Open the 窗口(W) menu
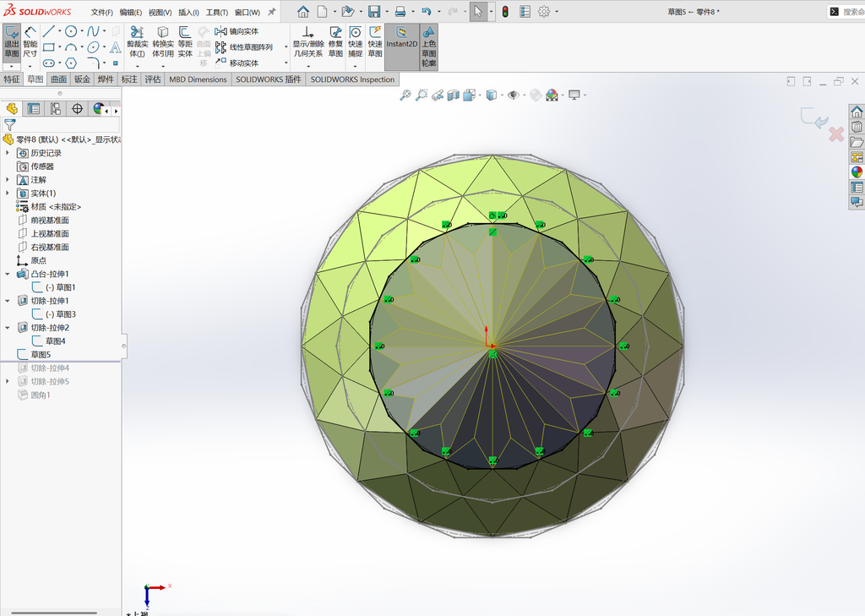The height and width of the screenshot is (616, 865). click(x=248, y=12)
